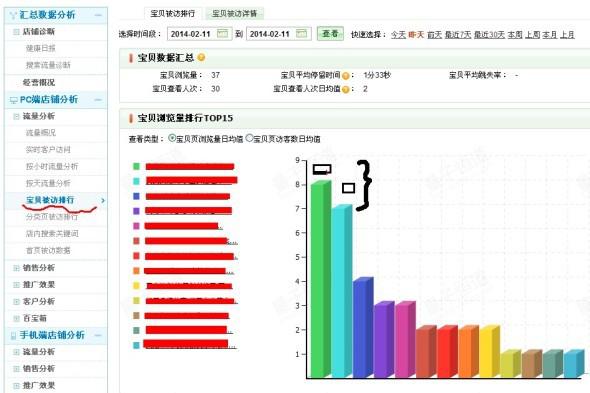Viewport: 590px width, 393px height.
Task: Click the 汇总数据分析 section icon
Action: 14,15
